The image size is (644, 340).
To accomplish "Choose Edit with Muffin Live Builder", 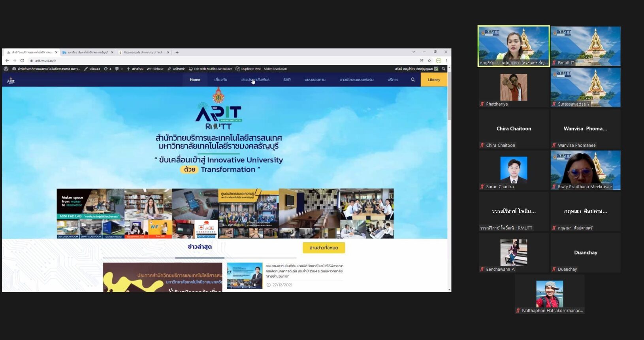I will point(210,69).
